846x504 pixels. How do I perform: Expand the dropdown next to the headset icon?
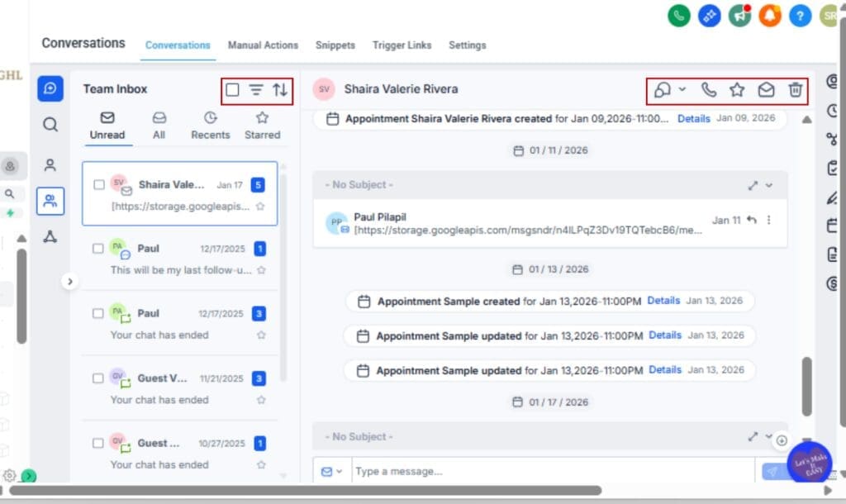coord(682,89)
